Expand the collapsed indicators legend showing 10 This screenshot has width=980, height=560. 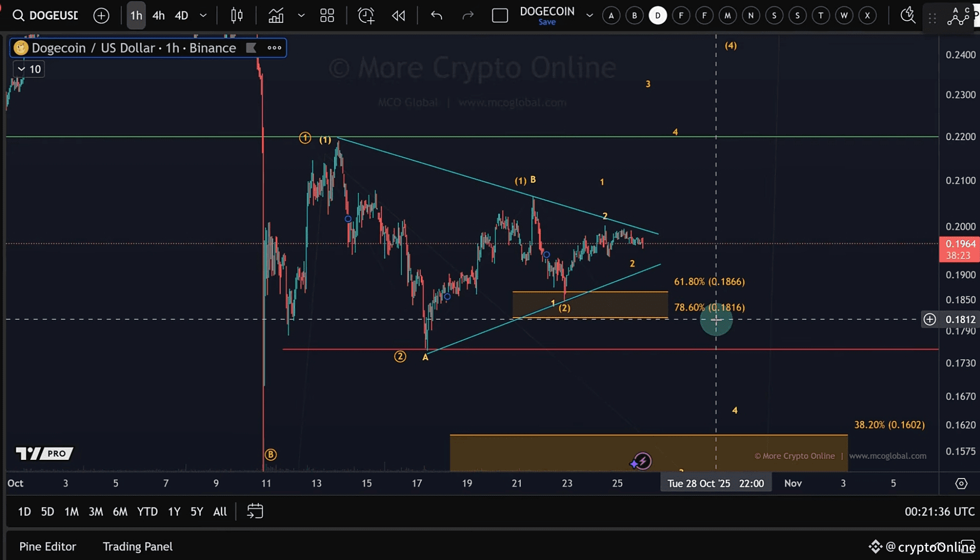29,69
